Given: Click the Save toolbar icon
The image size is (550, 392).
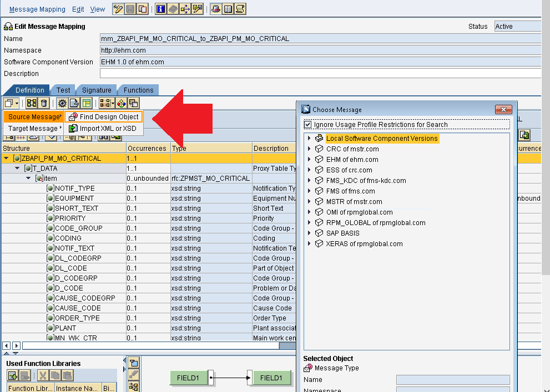Looking at the screenshot, I should coord(130,9).
